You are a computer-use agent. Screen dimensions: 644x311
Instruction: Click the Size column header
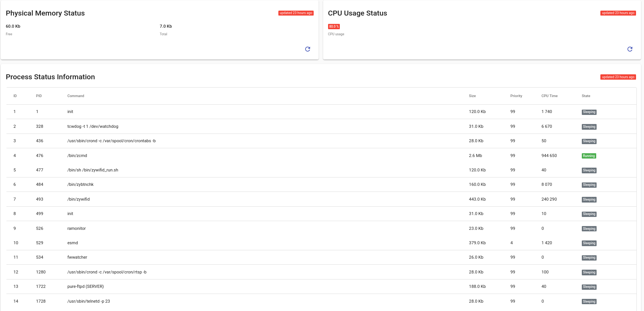pyautogui.click(x=472, y=96)
